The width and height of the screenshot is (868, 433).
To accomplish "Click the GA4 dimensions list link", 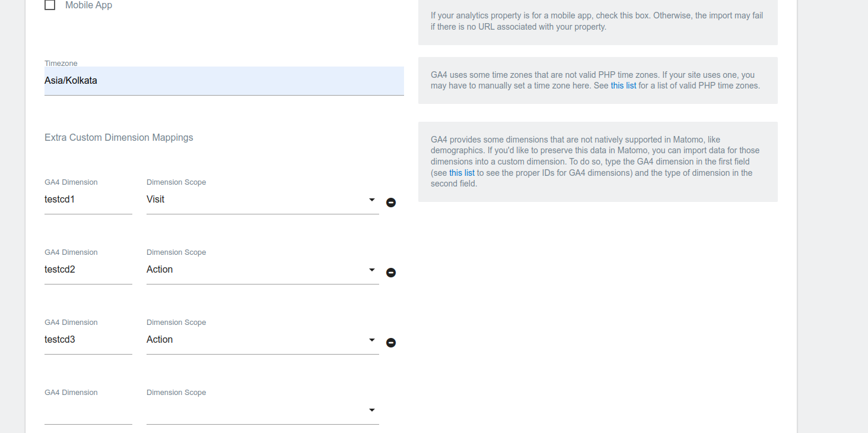I will pos(462,172).
